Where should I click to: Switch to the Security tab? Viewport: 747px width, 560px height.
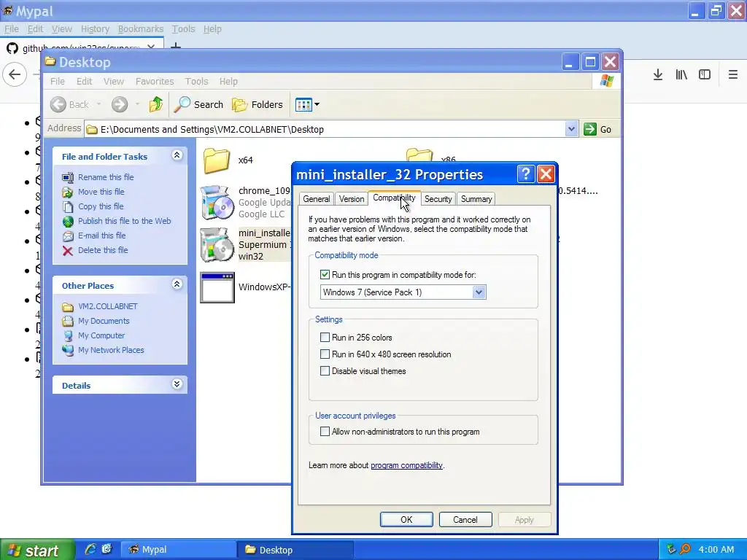click(438, 199)
